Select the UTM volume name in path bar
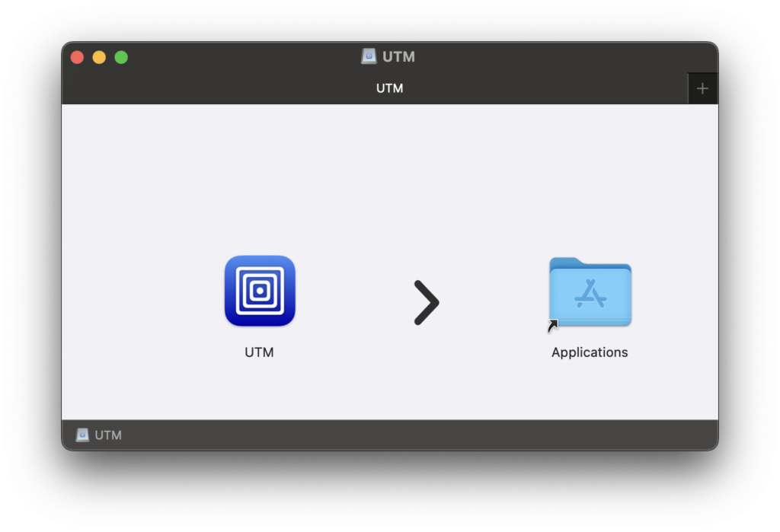The image size is (780, 532). coord(108,435)
